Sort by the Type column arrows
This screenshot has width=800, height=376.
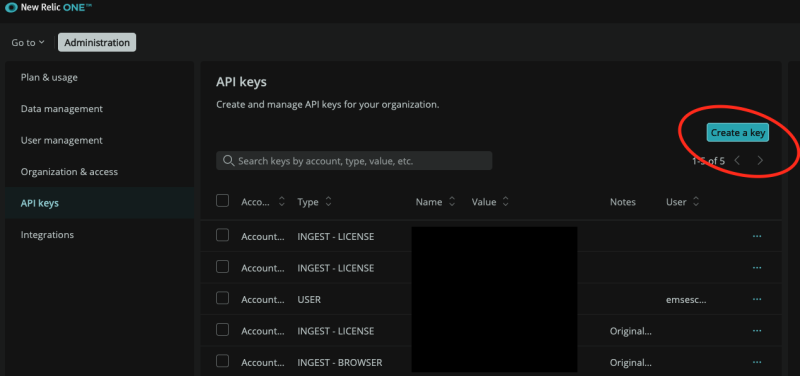point(328,202)
